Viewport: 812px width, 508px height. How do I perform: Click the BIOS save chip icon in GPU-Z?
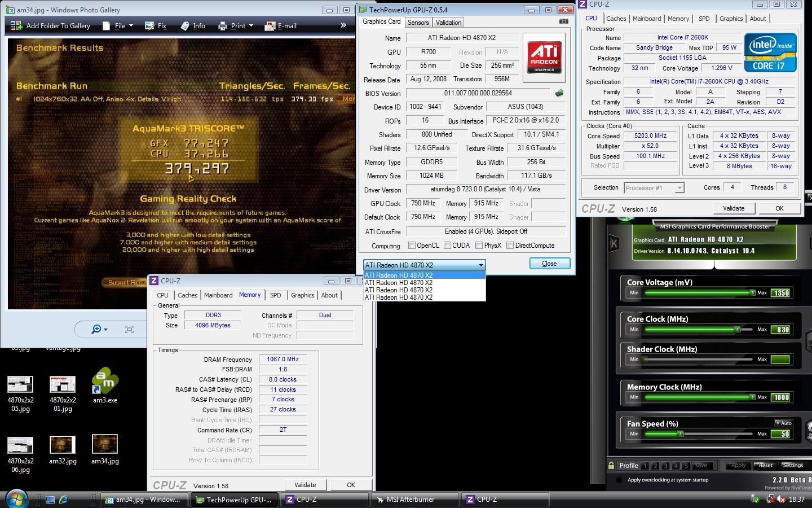point(559,93)
